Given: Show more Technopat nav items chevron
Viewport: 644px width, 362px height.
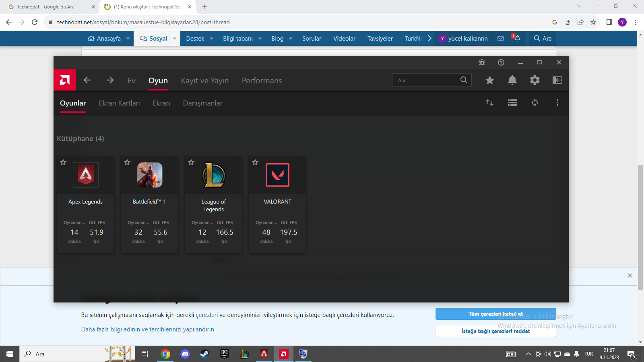Looking at the screenshot, I should [429, 38].
